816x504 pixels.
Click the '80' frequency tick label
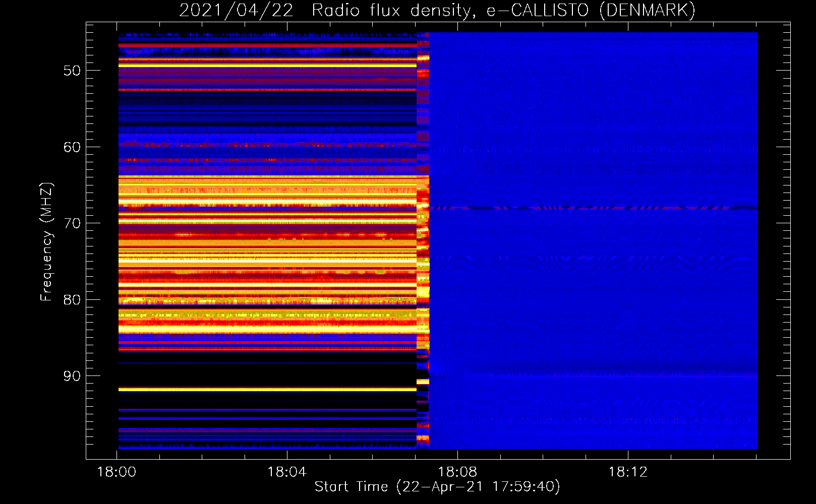(72, 300)
